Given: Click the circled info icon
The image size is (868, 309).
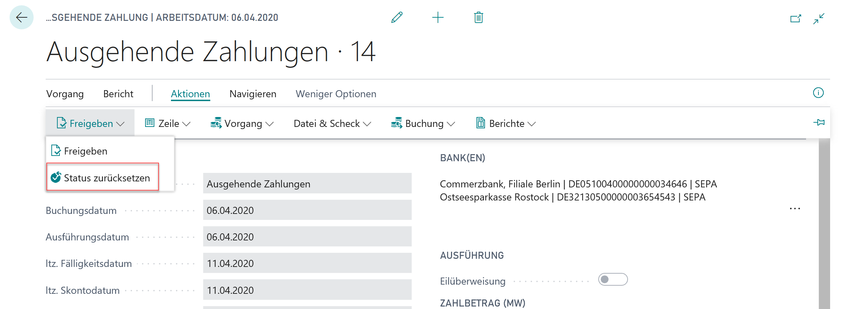Looking at the screenshot, I should (818, 93).
